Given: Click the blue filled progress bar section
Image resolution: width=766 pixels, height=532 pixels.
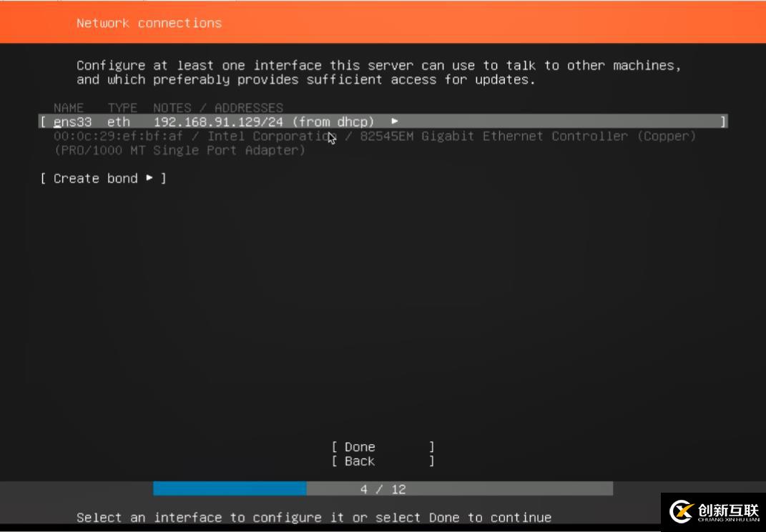Looking at the screenshot, I should point(230,488).
